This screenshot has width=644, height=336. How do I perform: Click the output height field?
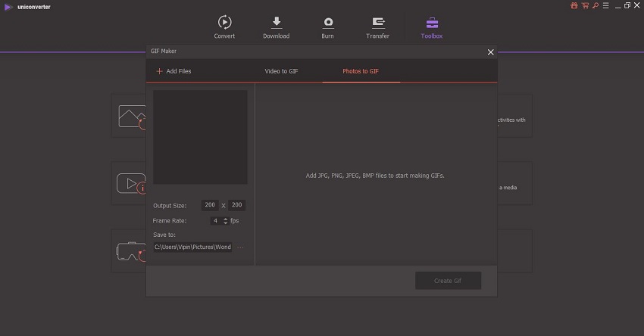(237, 205)
